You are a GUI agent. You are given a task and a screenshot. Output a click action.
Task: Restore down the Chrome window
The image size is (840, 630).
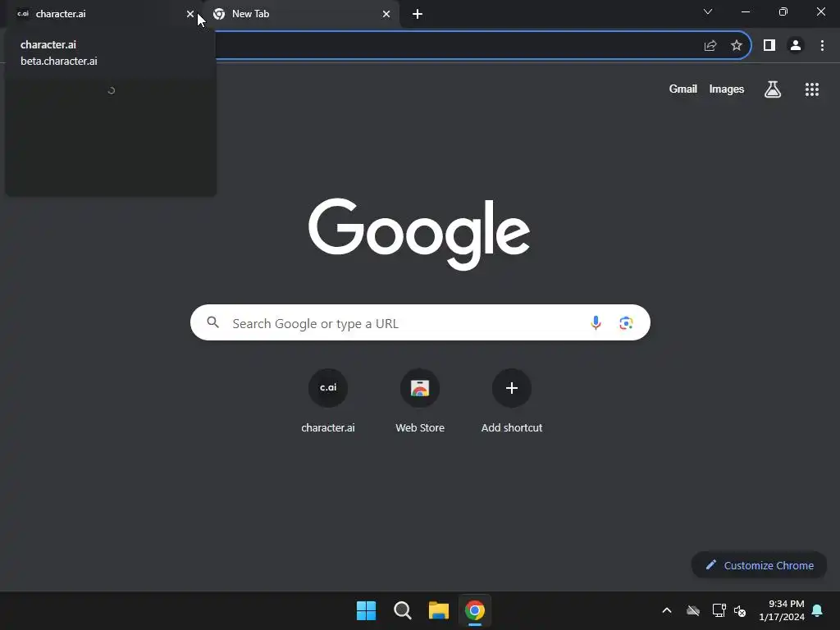click(x=783, y=11)
